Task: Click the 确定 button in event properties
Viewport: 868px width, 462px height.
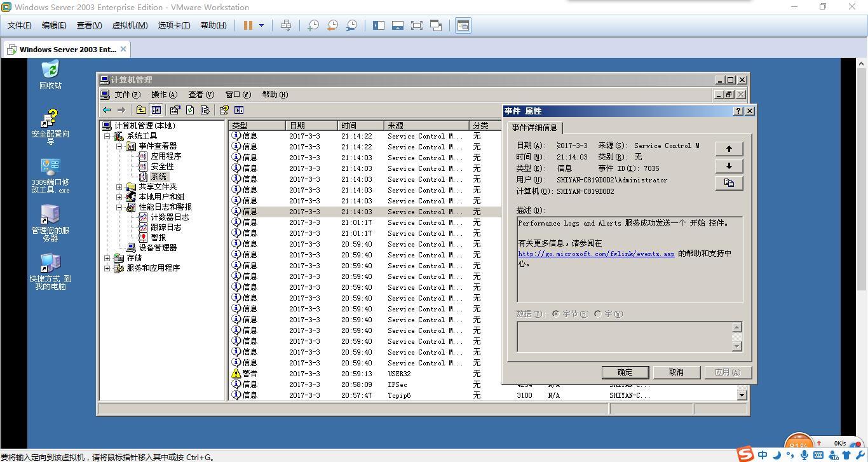Action: point(625,372)
